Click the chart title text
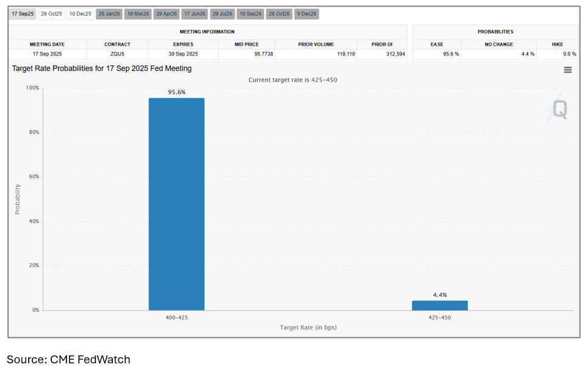 point(102,69)
